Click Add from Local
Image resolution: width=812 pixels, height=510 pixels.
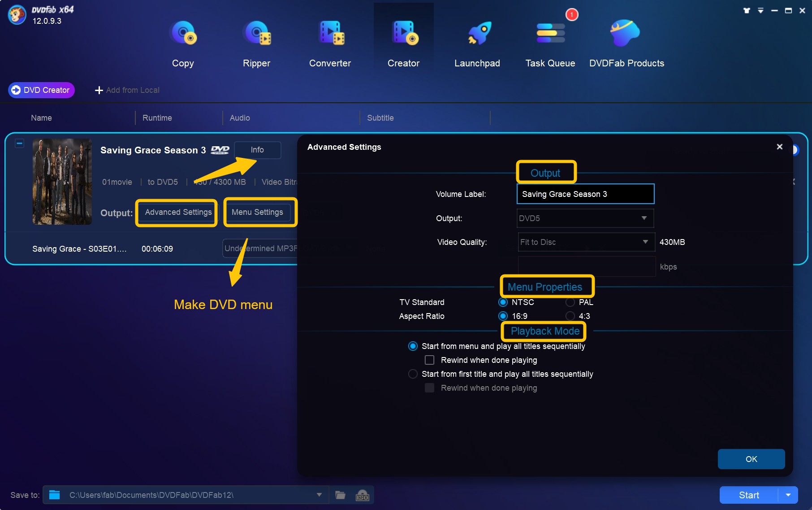pyautogui.click(x=127, y=90)
